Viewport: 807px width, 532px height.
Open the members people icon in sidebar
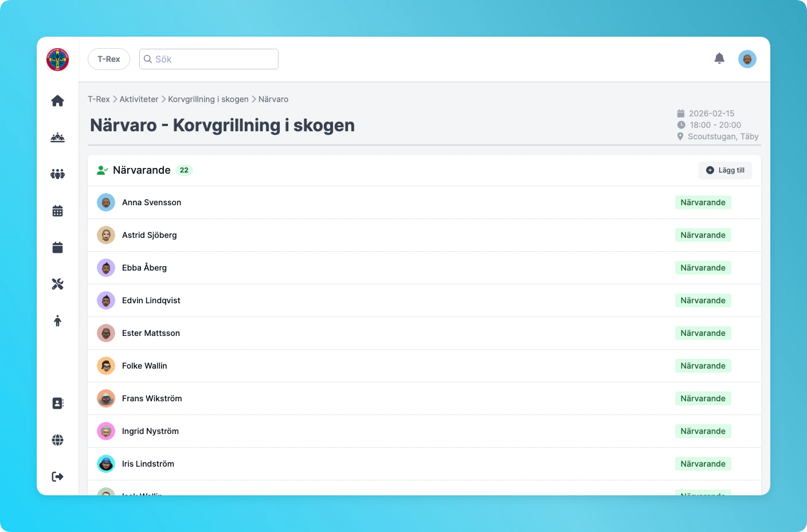(x=57, y=174)
